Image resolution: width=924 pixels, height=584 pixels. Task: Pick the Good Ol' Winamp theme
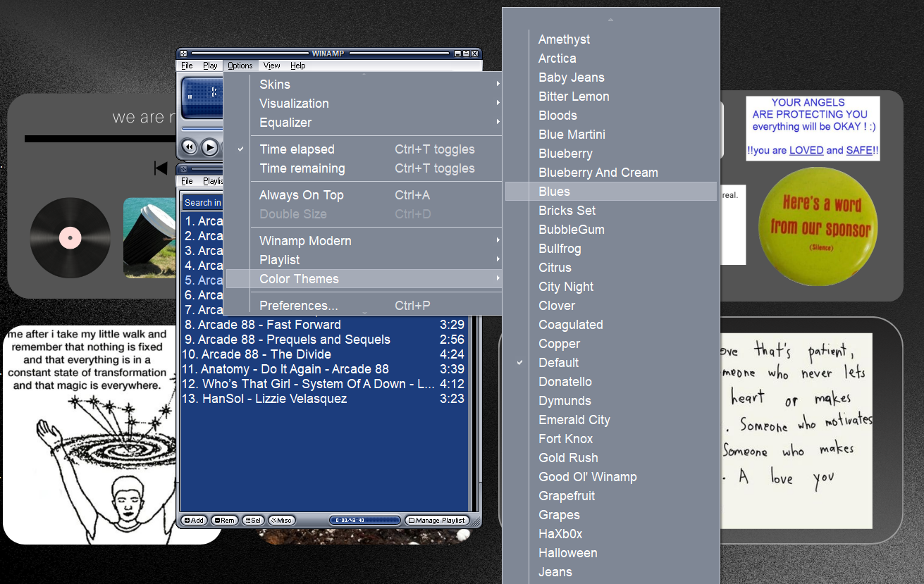[611, 477]
